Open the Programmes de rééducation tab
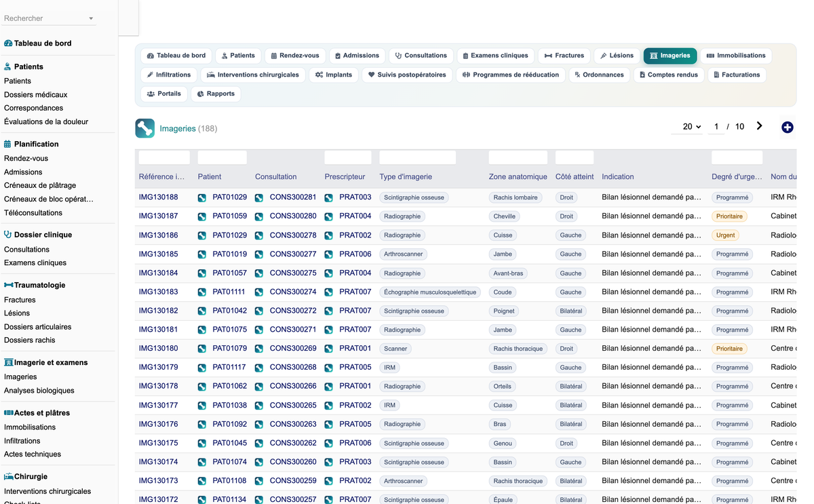Viewport: 814px width, 504px height. coord(510,75)
